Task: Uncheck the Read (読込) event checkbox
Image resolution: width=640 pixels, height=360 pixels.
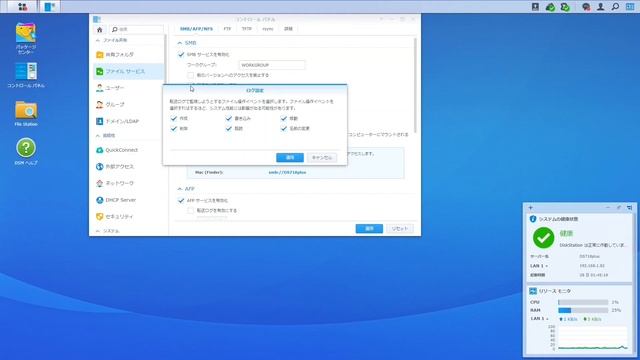Action: click(229, 129)
